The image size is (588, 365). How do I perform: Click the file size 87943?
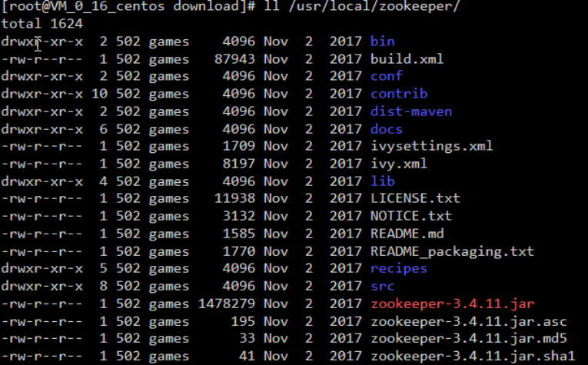coord(234,59)
